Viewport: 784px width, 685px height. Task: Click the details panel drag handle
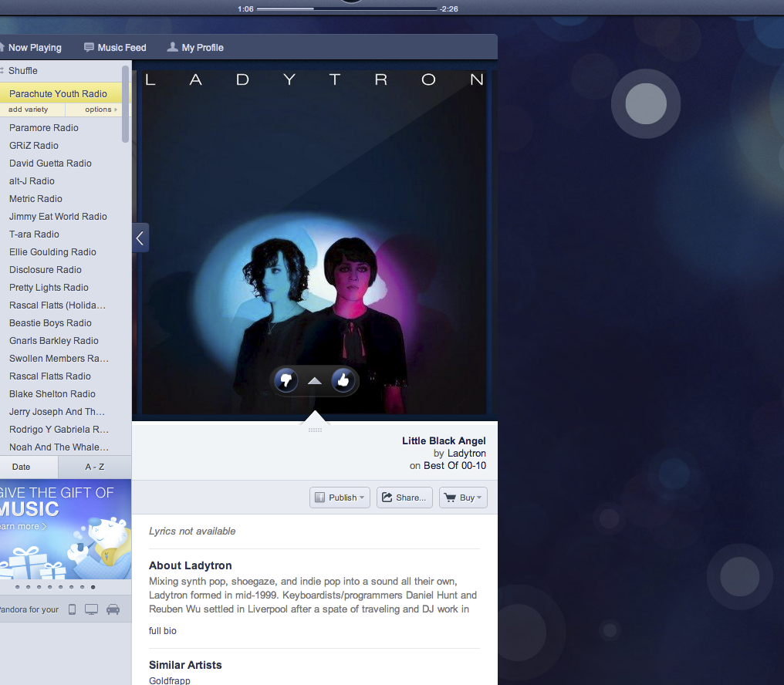(x=315, y=430)
